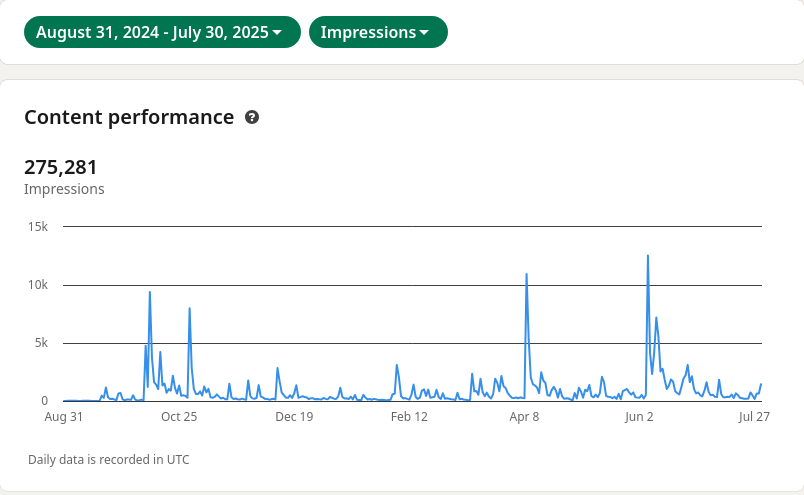The height and width of the screenshot is (495, 804).
Task: Click the caret arrow beside Impressions
Action: [x=424, y=33]
